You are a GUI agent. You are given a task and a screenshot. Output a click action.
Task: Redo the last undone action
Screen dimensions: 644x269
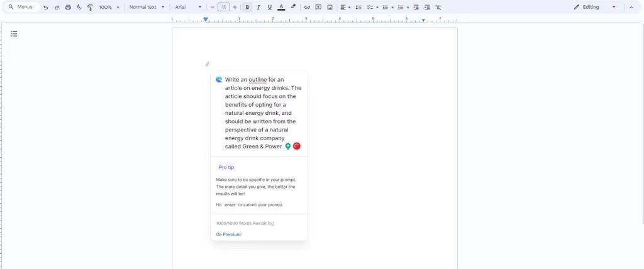pyautogui.click(x=57, y=8)
